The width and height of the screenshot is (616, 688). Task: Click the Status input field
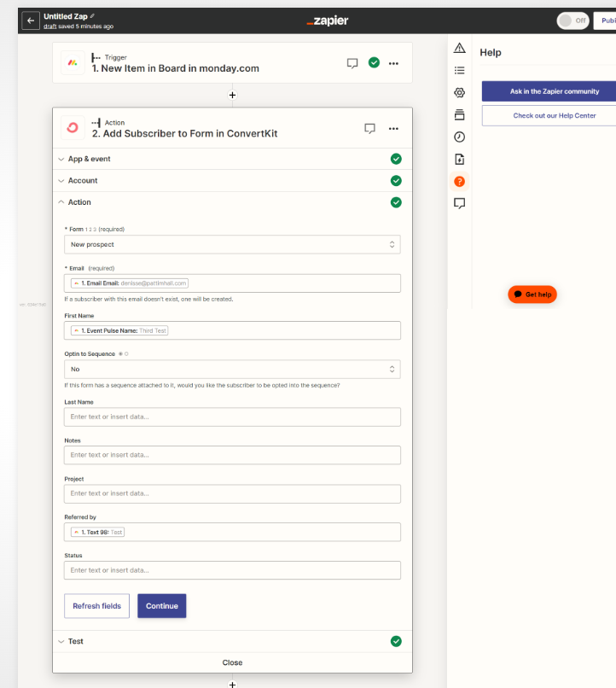coord(232,570)
